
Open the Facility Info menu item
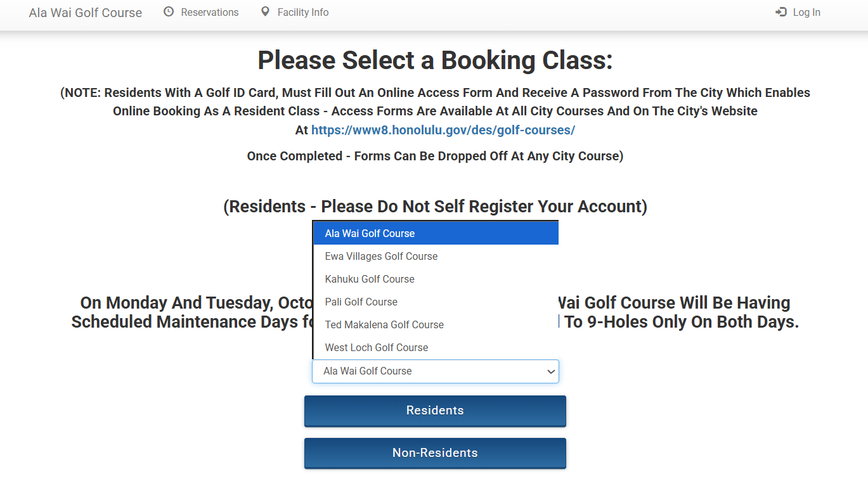click(302, 12)
